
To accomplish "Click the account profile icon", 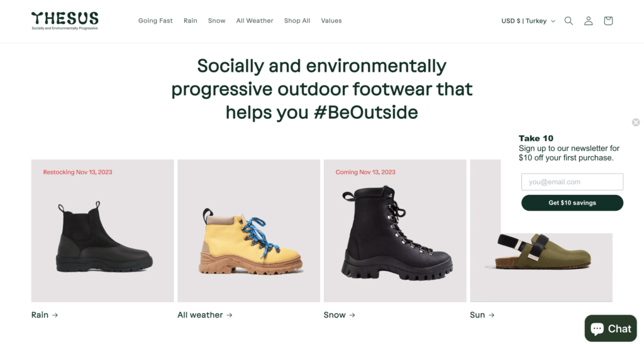I will point(588,21).
